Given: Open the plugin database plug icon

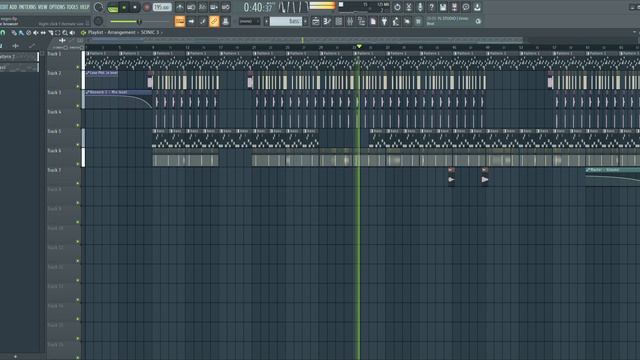Looking at the screenshot, I should [x=384, y=21].
